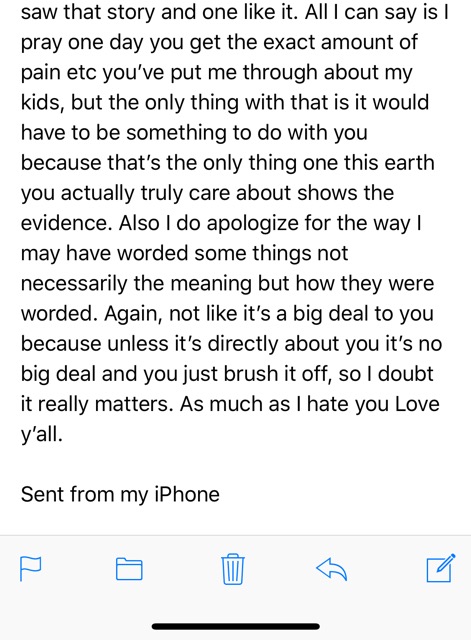Tap the word 'Love' in the message
471x640 pixels.
(x=417, y=404)
